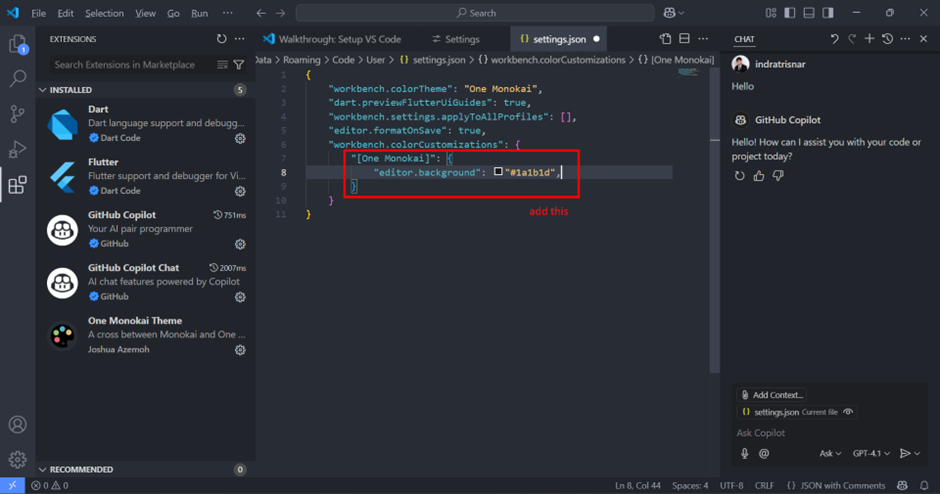Open the Edit menu

[x=65, y=13]
